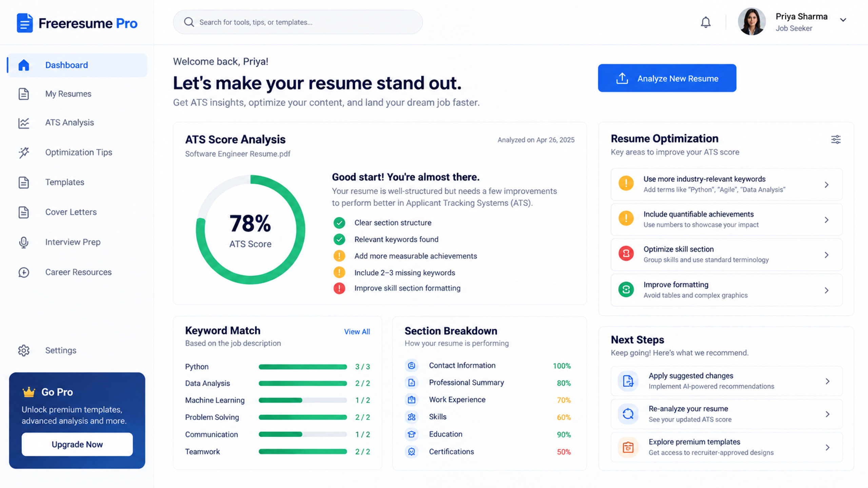Image resolution: width=868 pixels, height=488 pixels.
Task: Click the Explore premium templates icon
Action: click(628, 447)
